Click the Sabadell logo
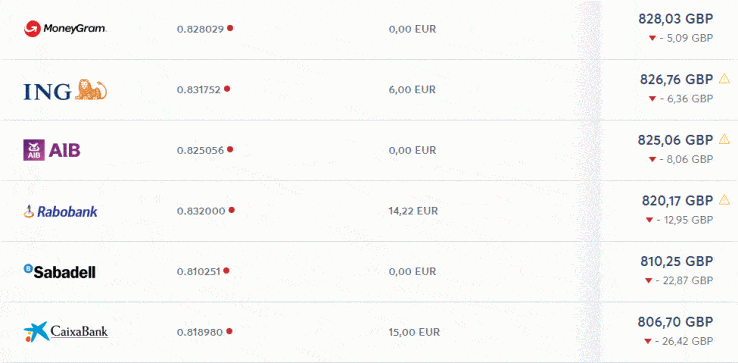 coord(59,271)
